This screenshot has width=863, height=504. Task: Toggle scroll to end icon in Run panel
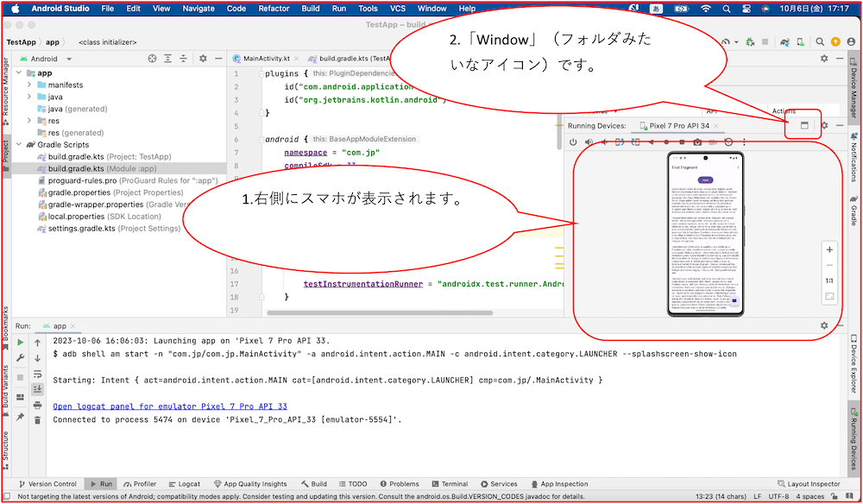[37, 389]
